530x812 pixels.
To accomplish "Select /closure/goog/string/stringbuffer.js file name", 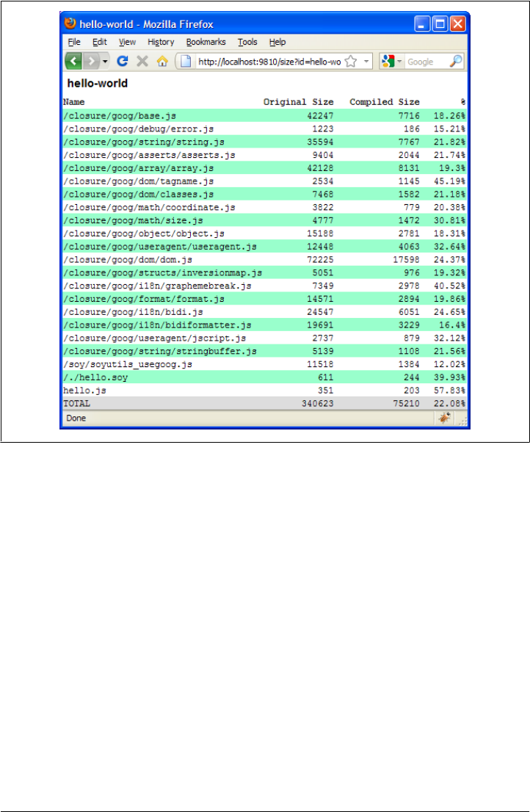I will (x=160, y=351).
